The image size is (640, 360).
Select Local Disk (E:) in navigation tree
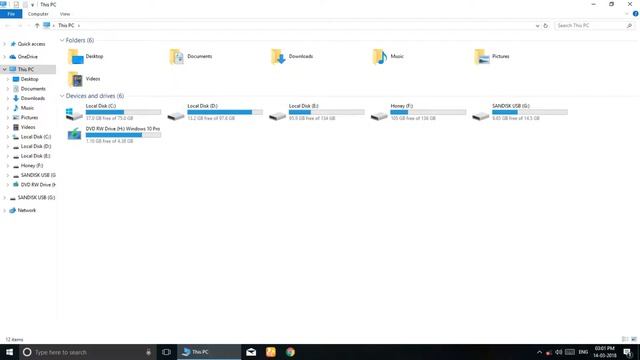pos(35,156)
